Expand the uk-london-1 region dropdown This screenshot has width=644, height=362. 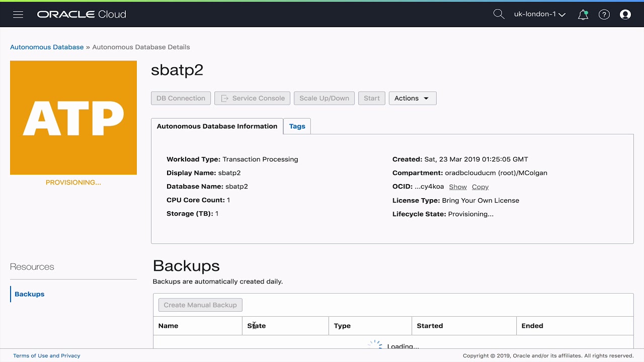[x=539, y=14]
